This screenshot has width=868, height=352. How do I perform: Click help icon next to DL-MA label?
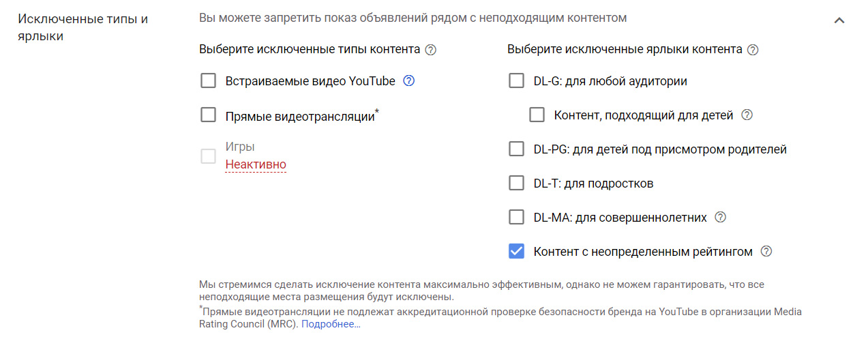click(x=720, y=218)
